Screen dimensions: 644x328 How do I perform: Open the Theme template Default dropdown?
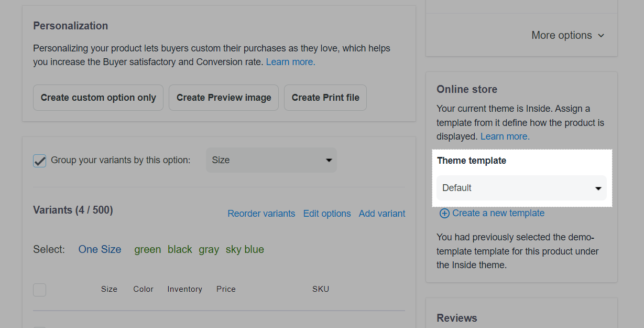pos(521,188)
